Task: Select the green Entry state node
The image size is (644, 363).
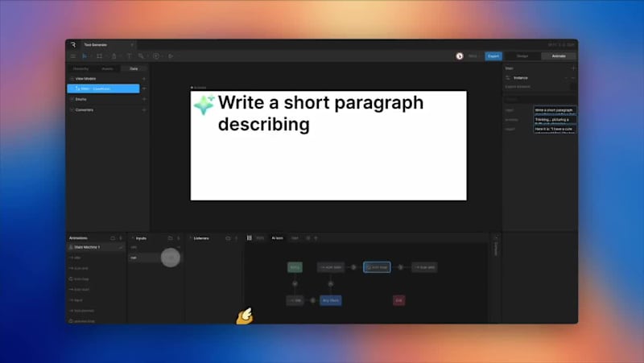Action: (295, 267)
